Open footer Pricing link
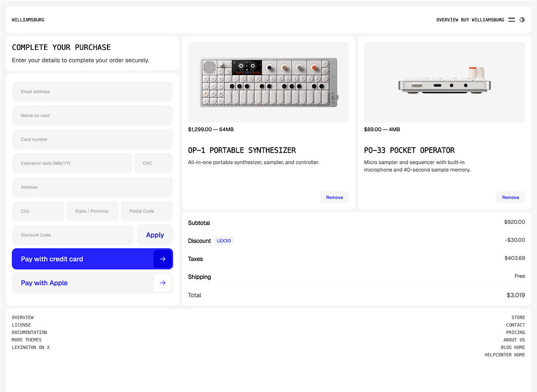The image size is (537, 392). [x=516, y=332]
